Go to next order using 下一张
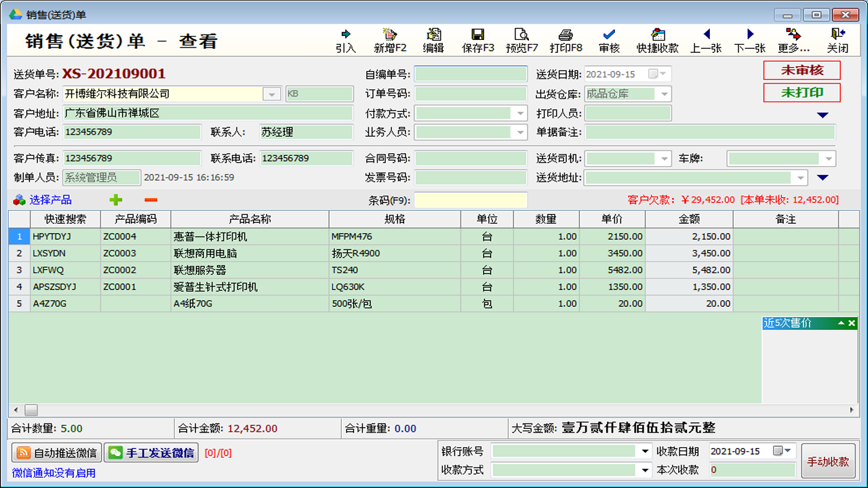 coord(749,39)
